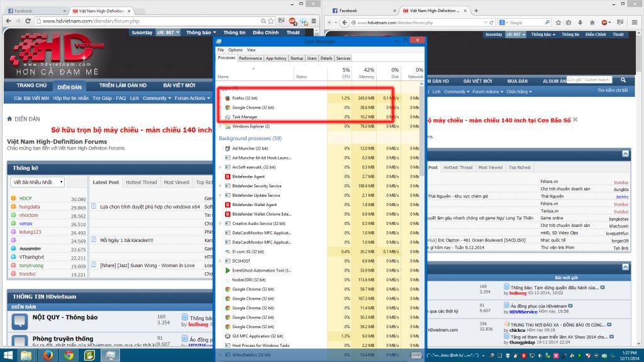The width and height of the screenshot is (644, 362).
Task: Select Facebook tab in Chrome window
Action: [36, 11]
